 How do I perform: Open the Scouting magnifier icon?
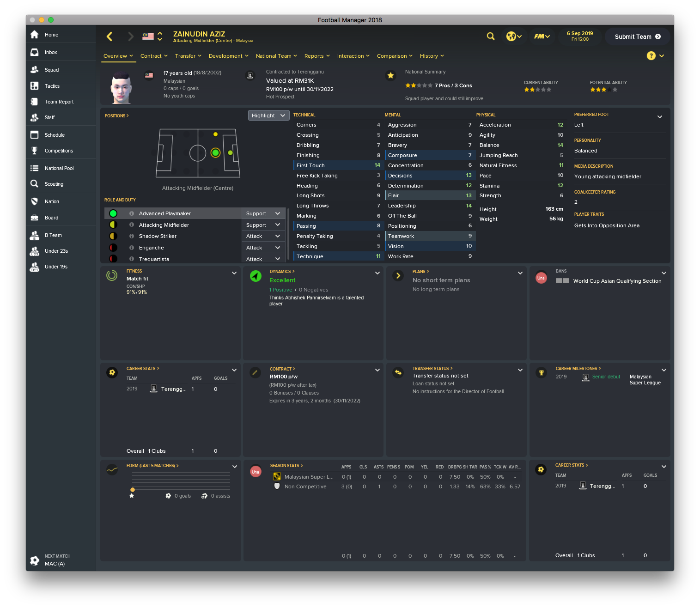tap(34, 184)
